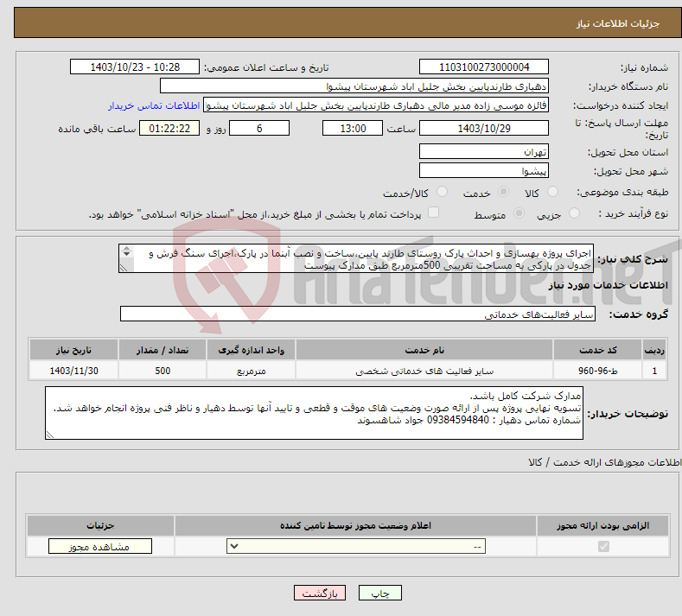Click the request creator field فائزه موسی زاده
Image resolution: width=682 pixels, height=616 pixels.
[x=376, y=105]
